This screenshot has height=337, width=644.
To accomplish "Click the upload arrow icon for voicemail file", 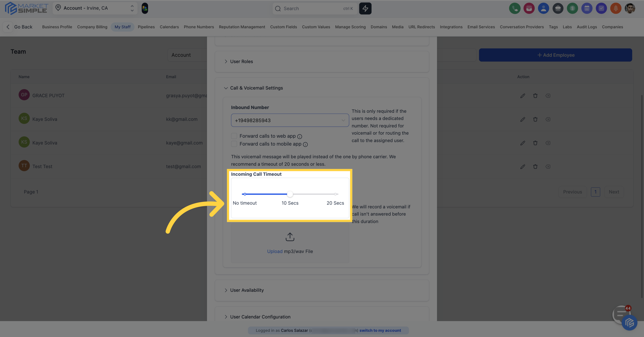I will point(290,237).
